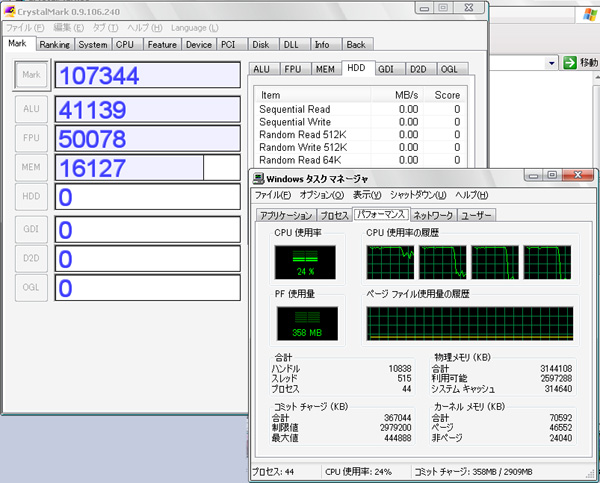Run the HDD benchmark button
The height and width of the screenshot is (483, 600).
[31, 196]
